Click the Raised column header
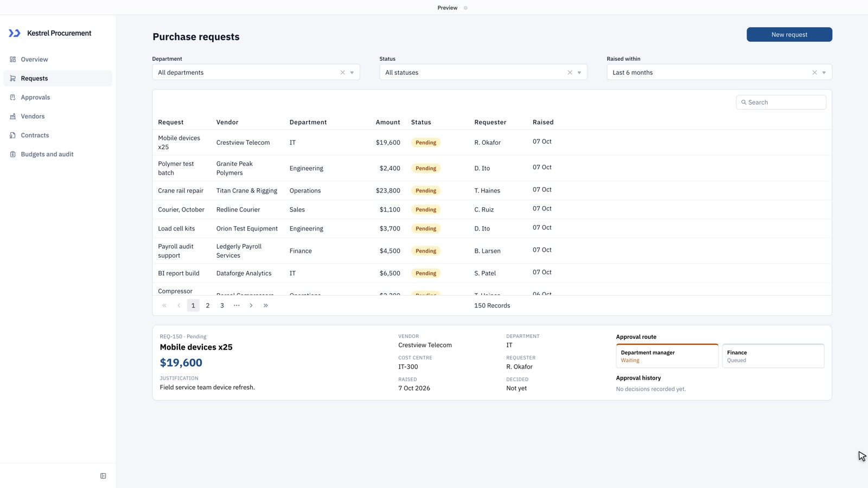The image size is (868, 488). 543,122
